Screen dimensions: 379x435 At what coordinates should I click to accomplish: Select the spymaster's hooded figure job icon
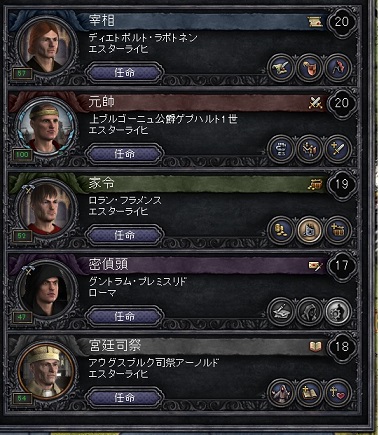pyautogui.click(x=309, y=311)
